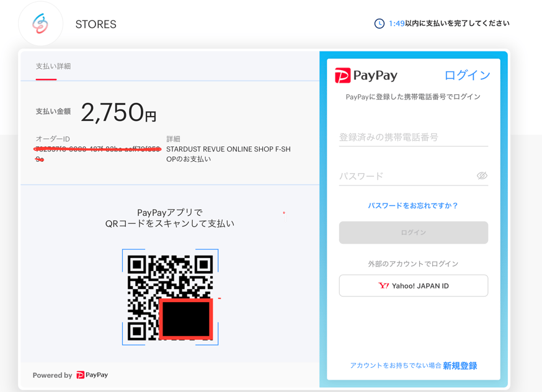Viewport: 542px width, 392px height.
Task: Click the countdown clock icon
Action: point(379,24)
